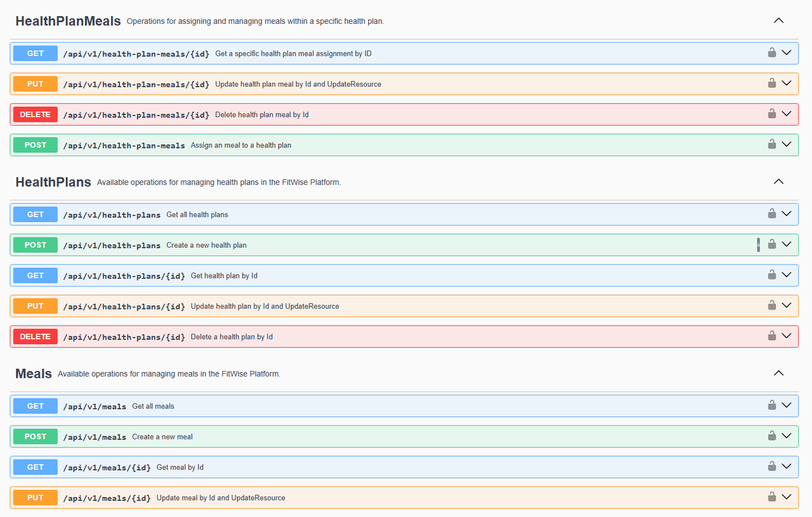
Task: Expand DELETE health-plan-meals/{id} row chevron
Action: point(787,114)
